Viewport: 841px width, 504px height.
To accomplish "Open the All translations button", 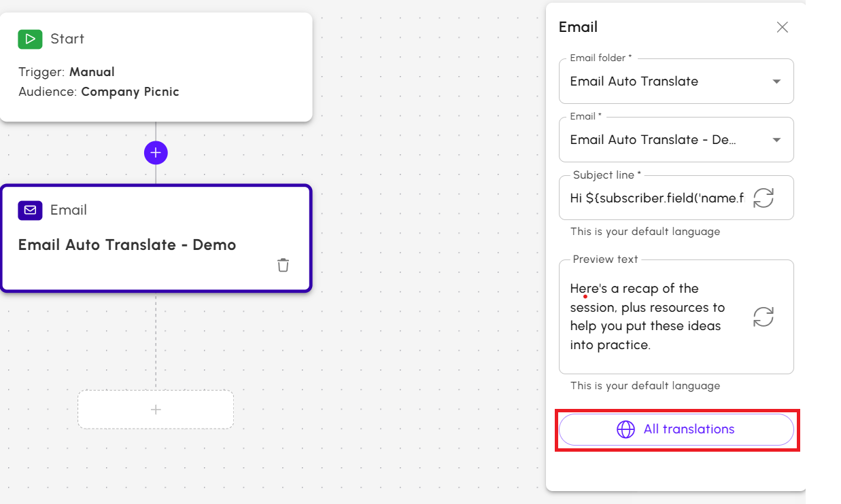I will 676,429.
